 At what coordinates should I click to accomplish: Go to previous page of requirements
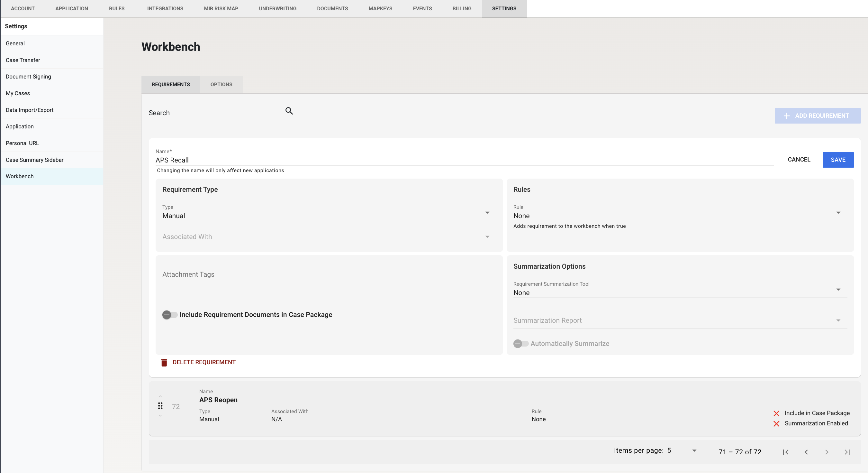tap(806, 452)
